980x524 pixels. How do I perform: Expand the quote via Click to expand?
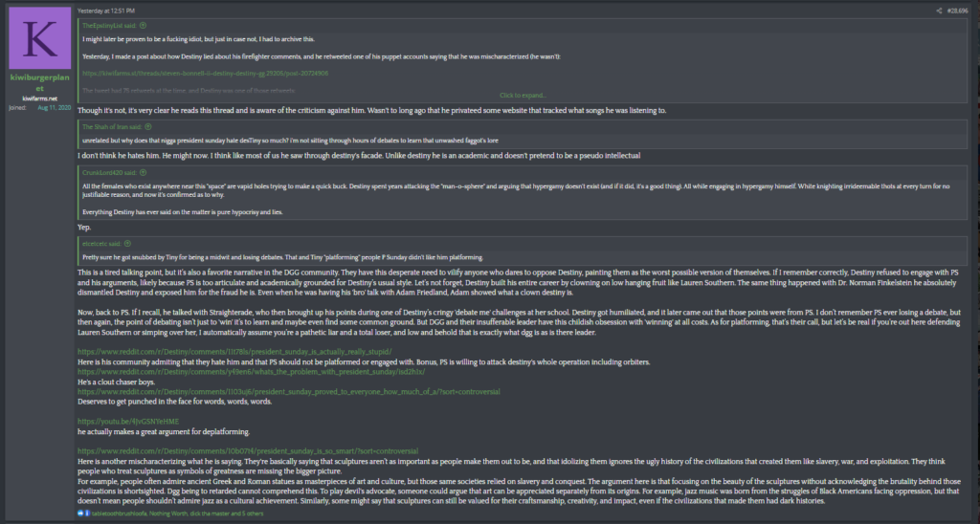coord(523,96)
